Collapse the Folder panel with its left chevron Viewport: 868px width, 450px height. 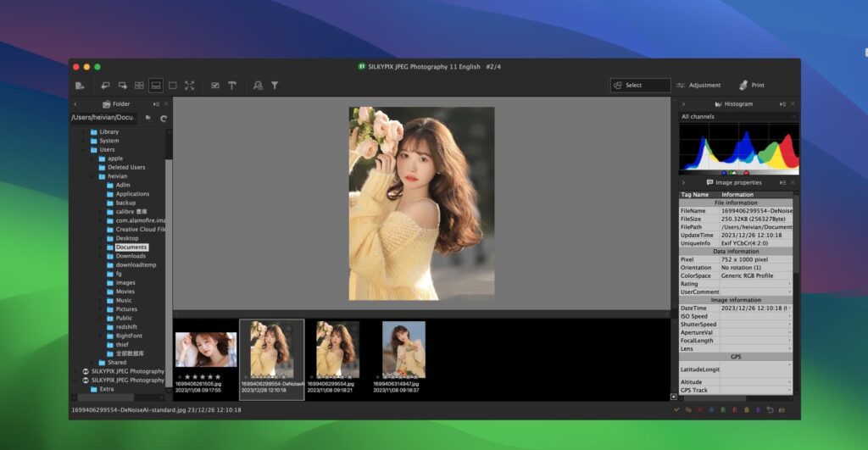[x=75, y=104]
